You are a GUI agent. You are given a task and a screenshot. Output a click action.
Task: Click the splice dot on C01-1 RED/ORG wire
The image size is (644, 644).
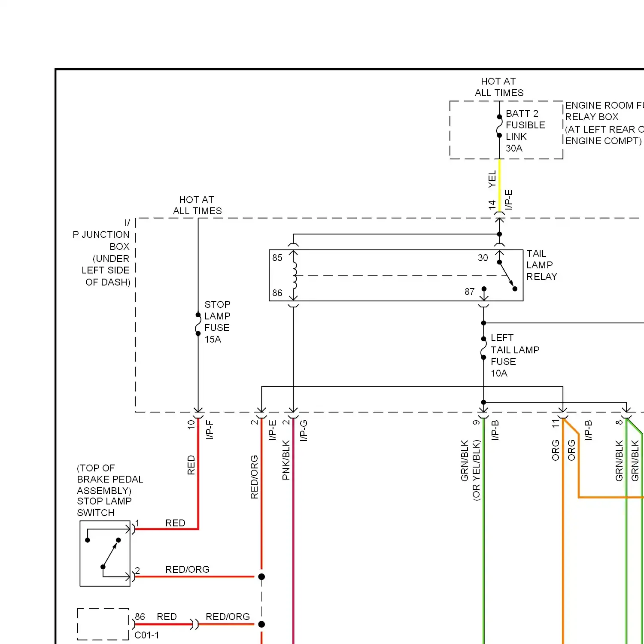coord(261,624)
